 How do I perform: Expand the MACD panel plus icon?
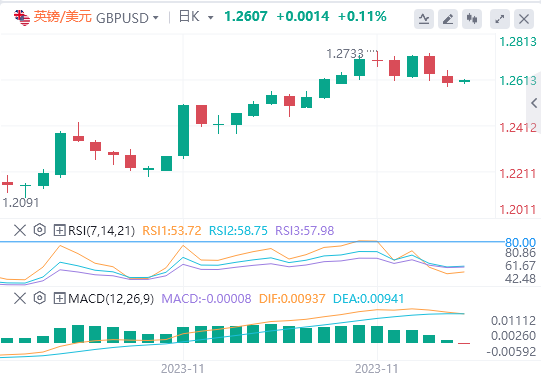click(59, 298)
